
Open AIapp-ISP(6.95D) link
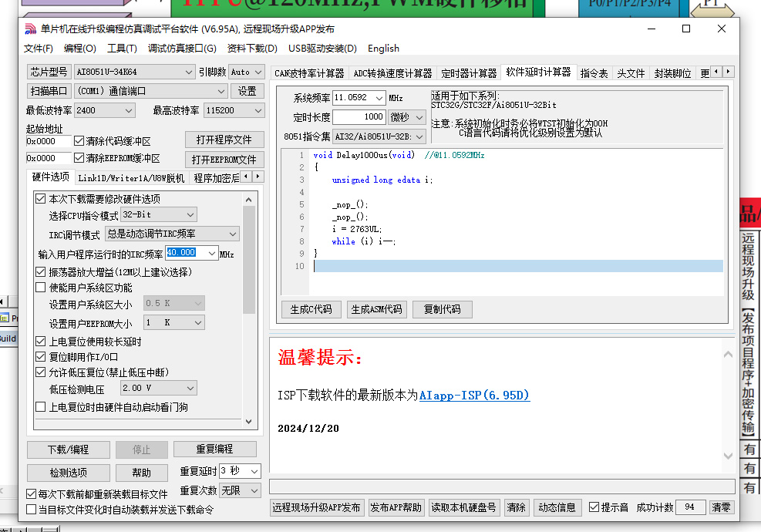pyautogui.click(x=474, y=396)
